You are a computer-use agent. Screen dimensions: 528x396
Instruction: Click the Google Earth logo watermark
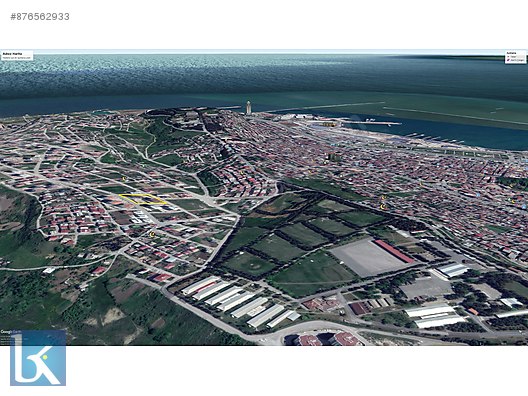coord(6,332)
